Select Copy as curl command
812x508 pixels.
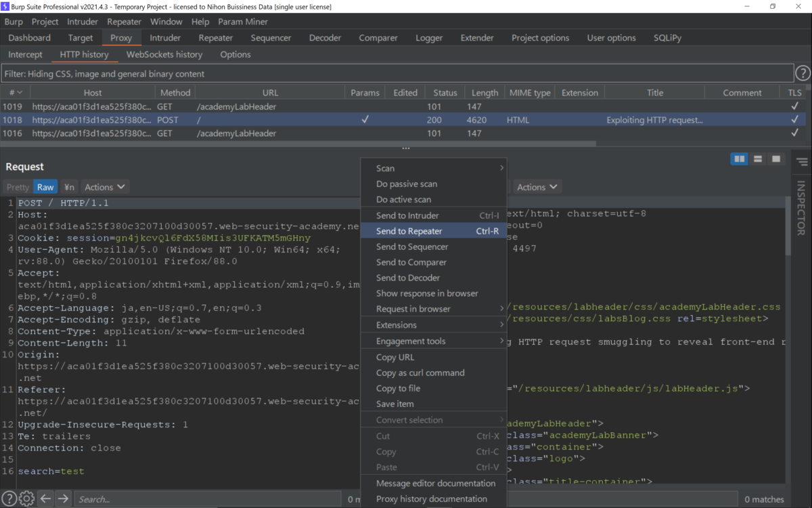tap(434, 373)
